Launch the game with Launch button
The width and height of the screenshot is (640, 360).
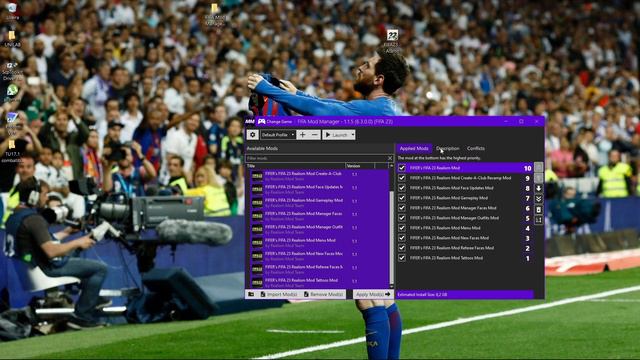pyautogui.click(x=336, y=135)
